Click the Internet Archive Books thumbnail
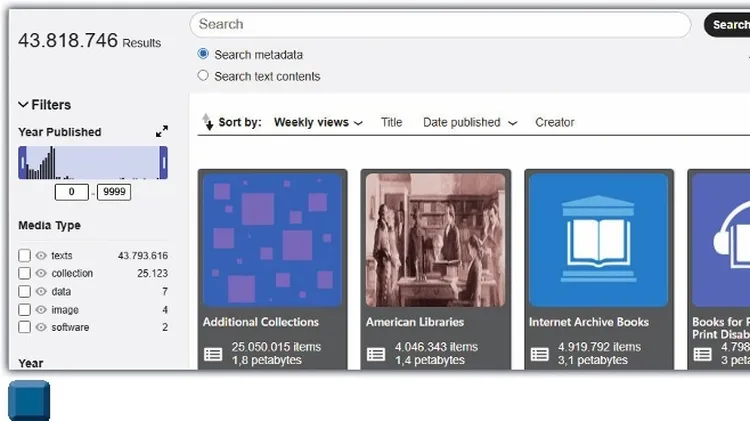The height and width of the screenshot is (421, 750). [x=598, y=240]
